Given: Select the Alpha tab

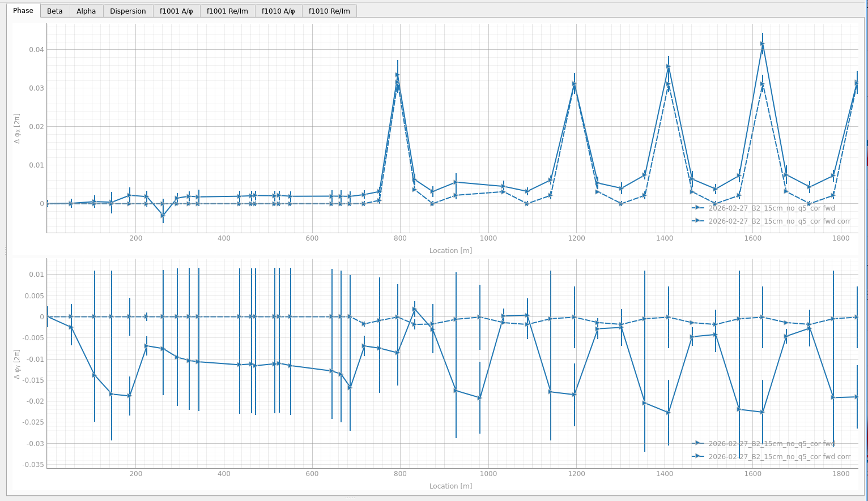Looking at the screenshot, I should click(86, 11).
